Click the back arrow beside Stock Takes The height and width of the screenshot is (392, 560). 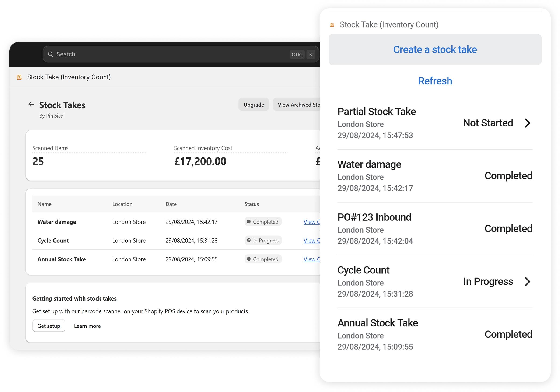click(x=31, y=105)
